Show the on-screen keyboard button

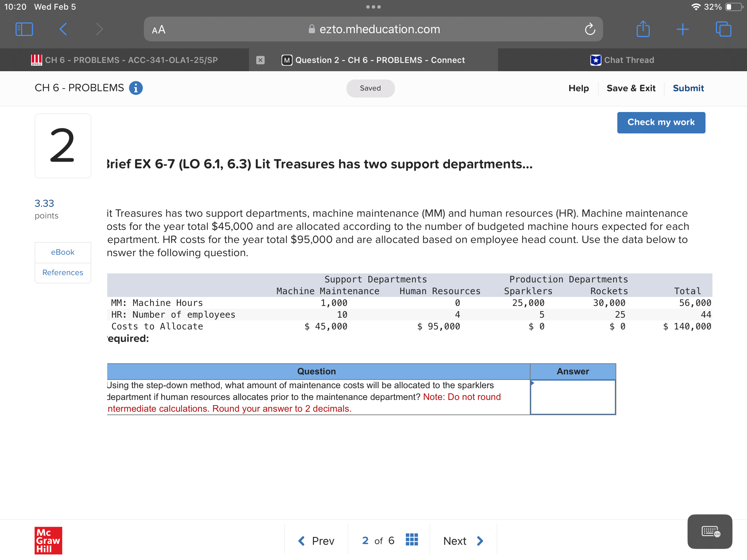(710, 531)
